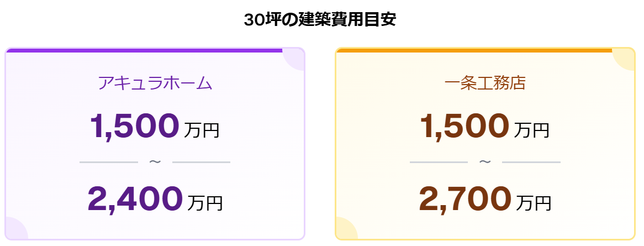Click 万円 unit beside the purple 1,500
This screenshot has height=246, width=644.
coord(202,130)
